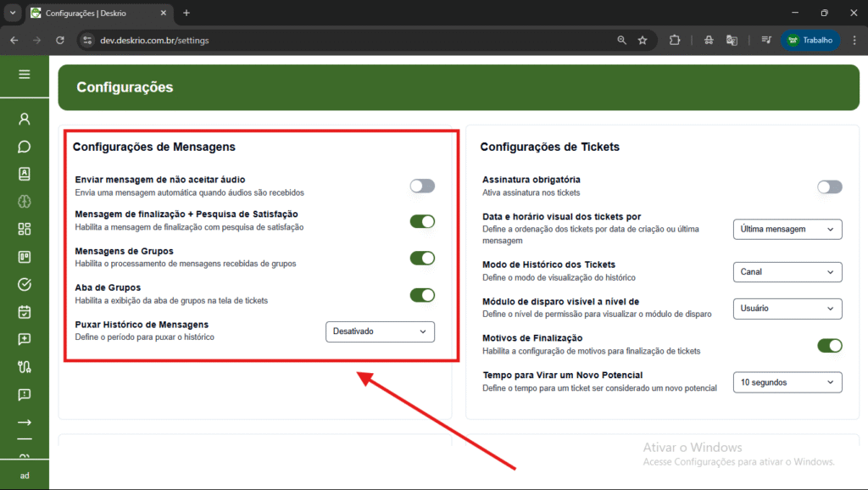
Task: Click the circled checkmark icon in sidebar
Action: (25, 285)
